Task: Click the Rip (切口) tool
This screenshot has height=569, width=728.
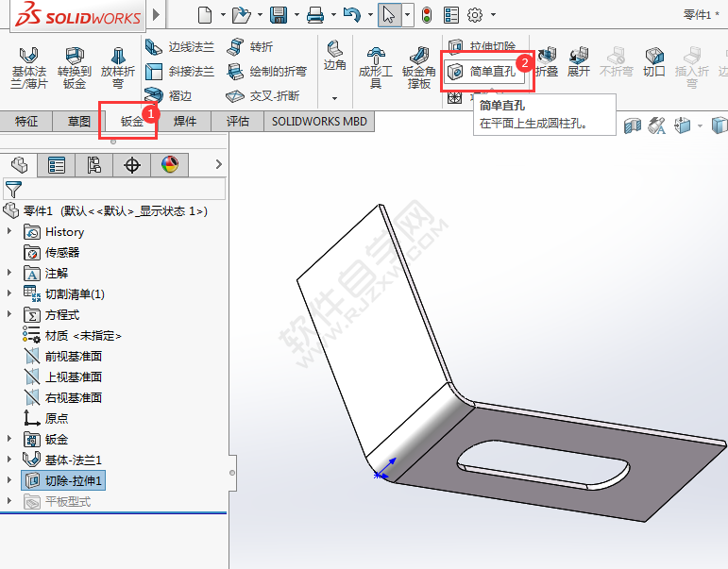Action: click(654, 61)
